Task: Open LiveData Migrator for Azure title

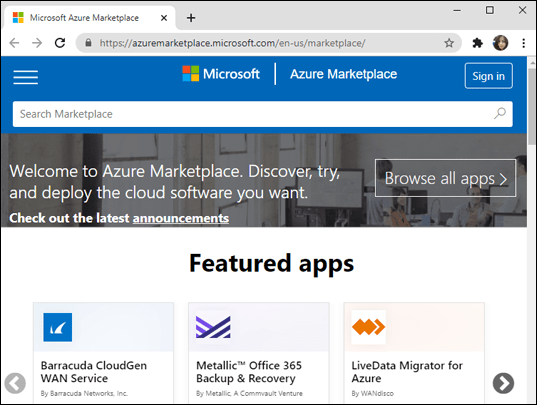Action: [x=407, y=372]
